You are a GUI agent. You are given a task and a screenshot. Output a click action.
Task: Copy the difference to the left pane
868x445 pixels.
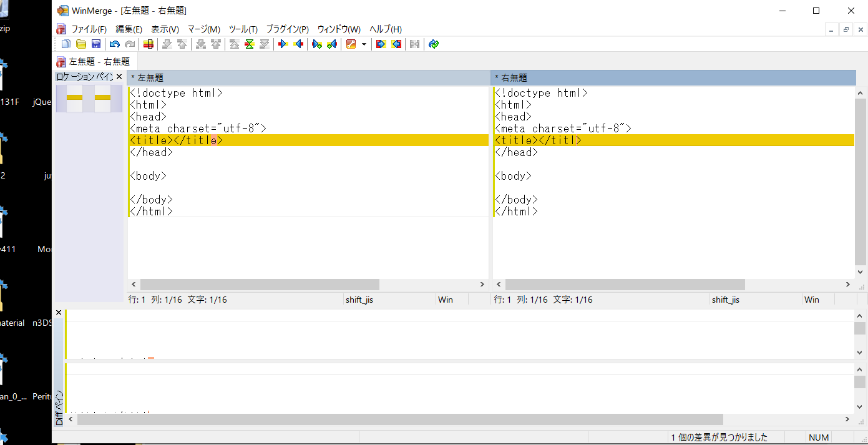click(298, 44)
